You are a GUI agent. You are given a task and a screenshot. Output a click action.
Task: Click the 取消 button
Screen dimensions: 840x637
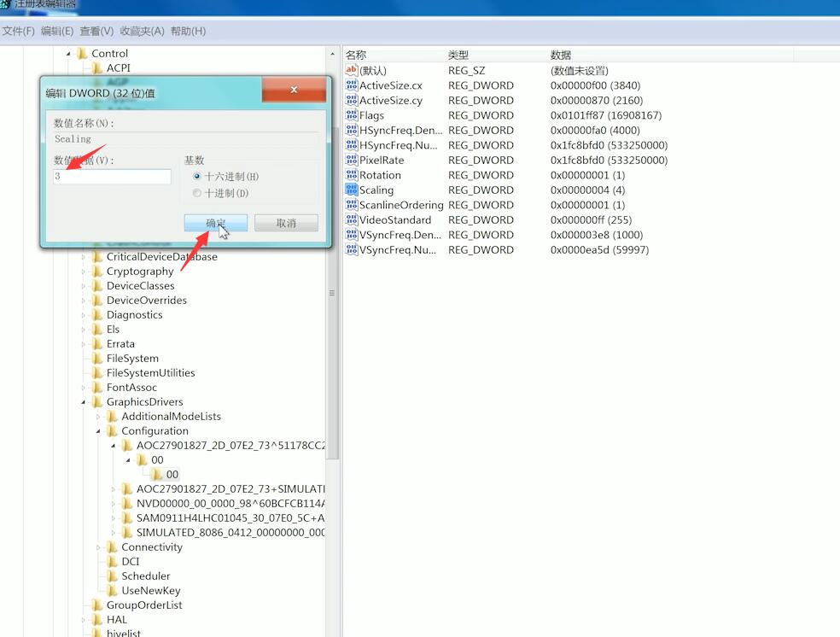point(286,223)
